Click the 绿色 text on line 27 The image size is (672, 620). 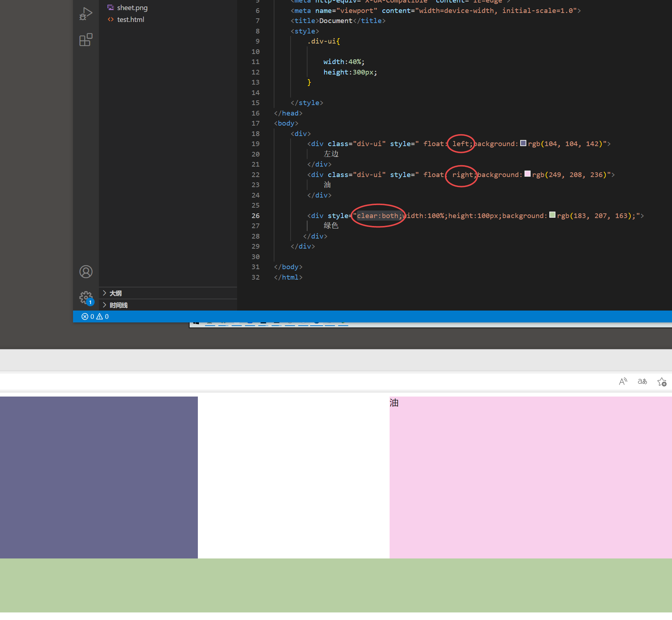pyautogui.click(x=331, y=226)
